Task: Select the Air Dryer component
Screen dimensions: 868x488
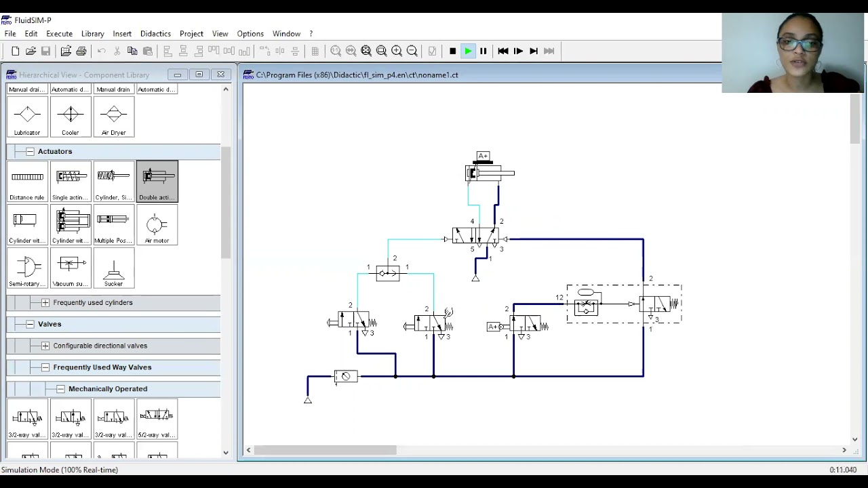Action: [x=113, y=117]
